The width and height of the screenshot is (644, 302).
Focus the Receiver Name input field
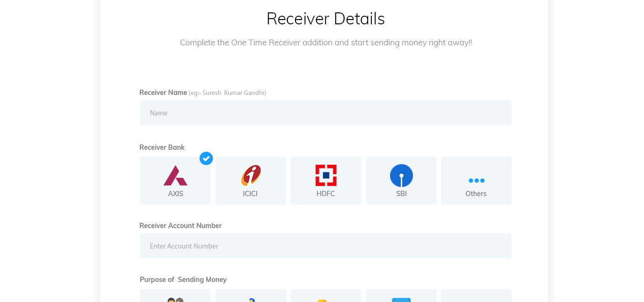(x=326, y=113)
